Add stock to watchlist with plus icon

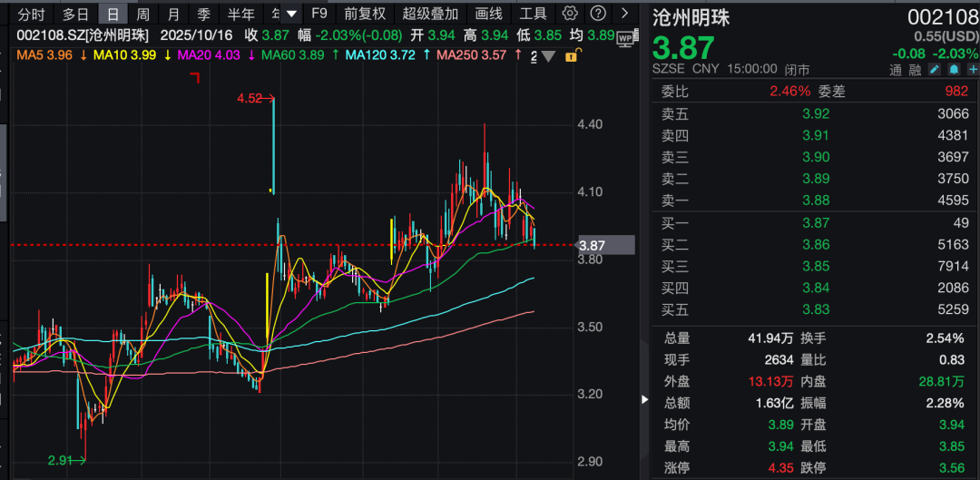[972, 69]
